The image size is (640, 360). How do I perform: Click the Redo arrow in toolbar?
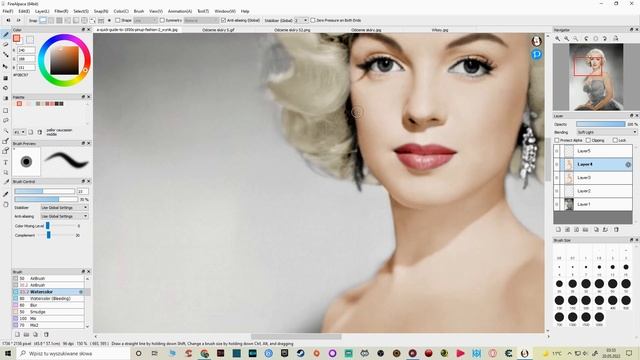point(18,20)
